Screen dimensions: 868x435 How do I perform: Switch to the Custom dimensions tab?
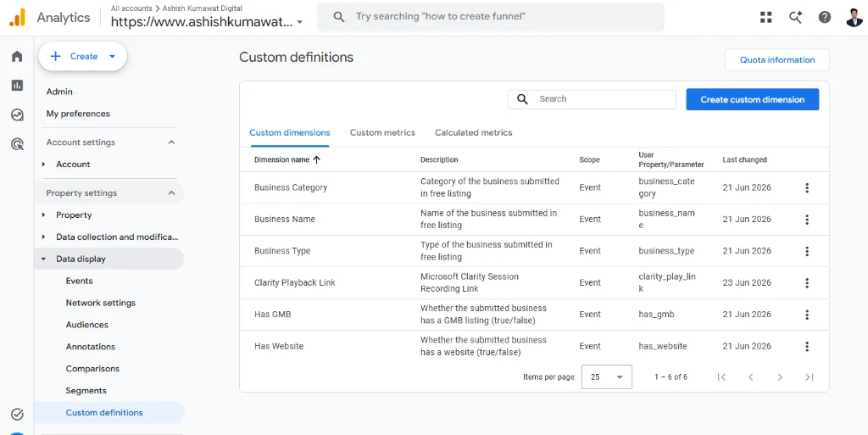click(x=290, y=133)
